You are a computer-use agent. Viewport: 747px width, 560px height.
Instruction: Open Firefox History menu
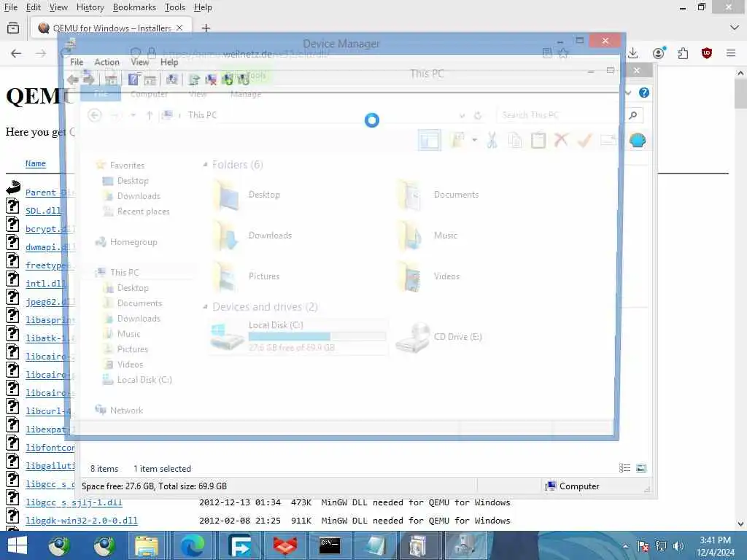[x=90, y=7]
